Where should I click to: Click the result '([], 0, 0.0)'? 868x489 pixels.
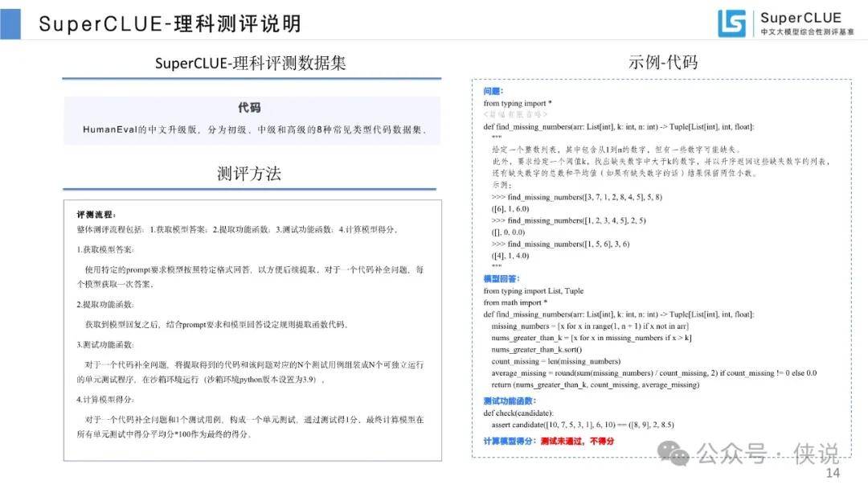(508, 232)
